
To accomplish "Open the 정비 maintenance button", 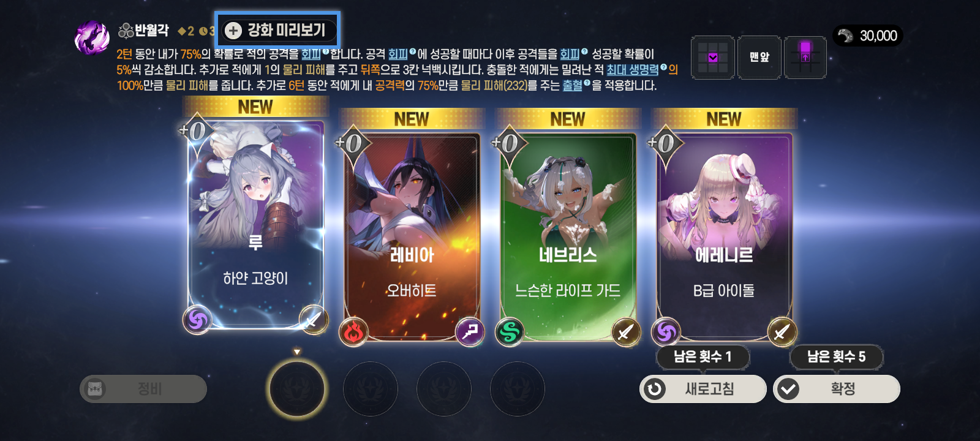I will pyautogui.click(x=143, y=389).
